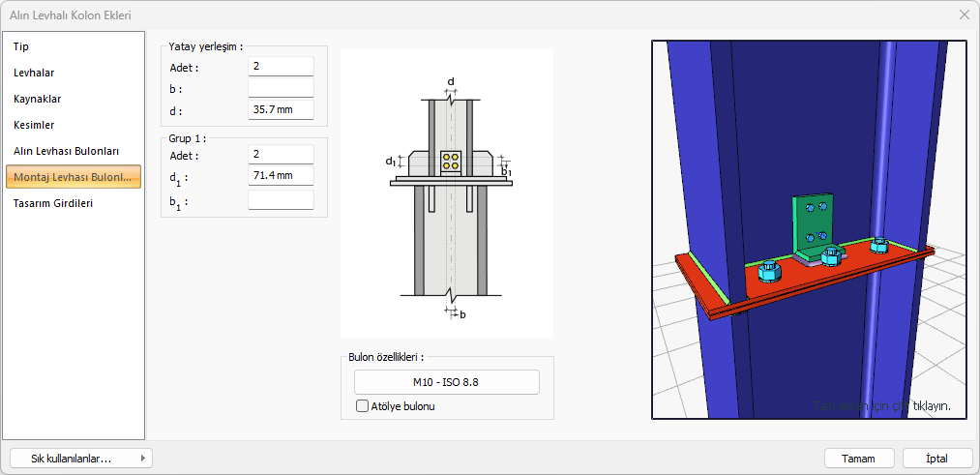Select Montaj Levhası Bulonları item
The width and height of the screenshot is (980, 475).
tap(74, 177)
